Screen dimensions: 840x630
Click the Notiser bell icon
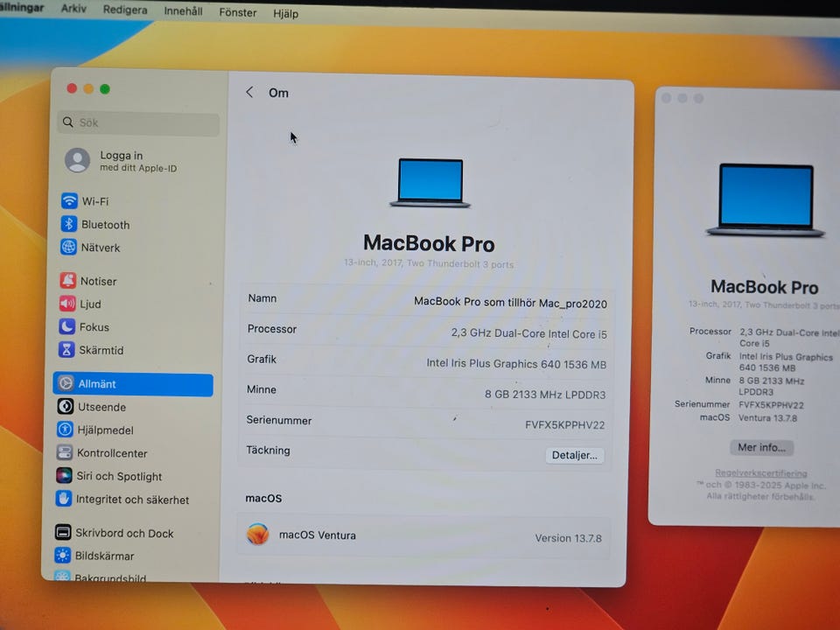[x=67, y=281]
